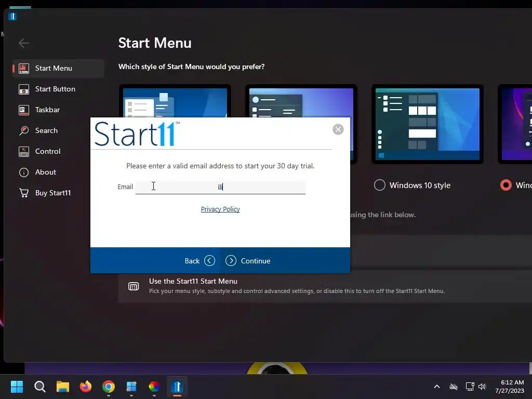Launch Google Chrome from the taskbar
This screenshot has width=532, height=399.
pos(109,387)
